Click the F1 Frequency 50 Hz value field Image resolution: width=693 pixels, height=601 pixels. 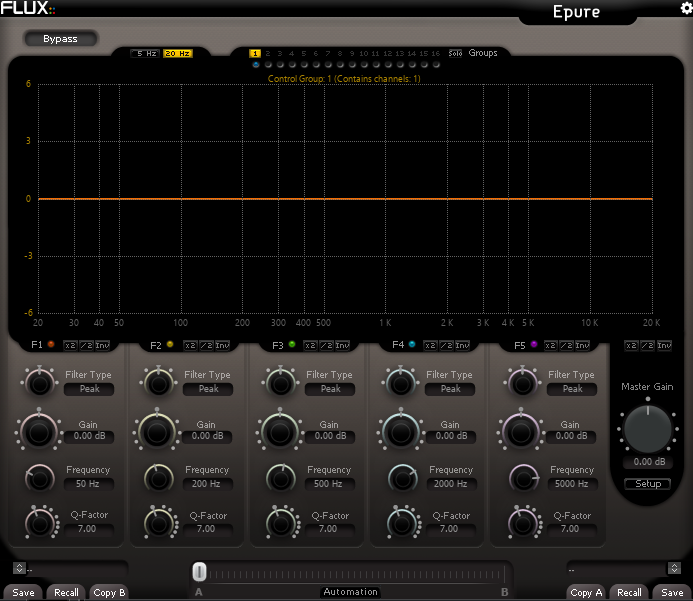click(x=88, y=484)
